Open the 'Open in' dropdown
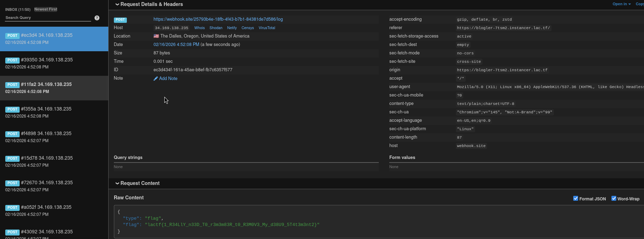The height and width of the screenshot is (239, 644). click(x=622, y=4)
